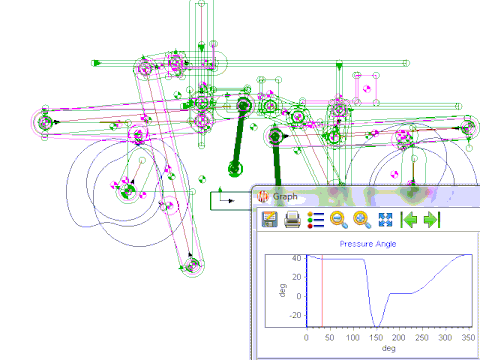Print the graph using the printer icon
The height and width of the screenshot is (360, 480).
pyautogui.click(x=292, y=220)
